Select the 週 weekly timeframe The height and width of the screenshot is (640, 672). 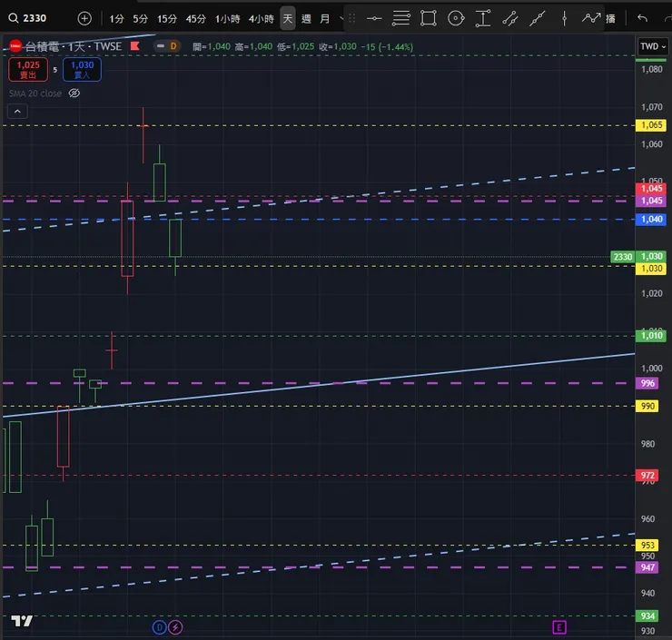coord(306,19)
